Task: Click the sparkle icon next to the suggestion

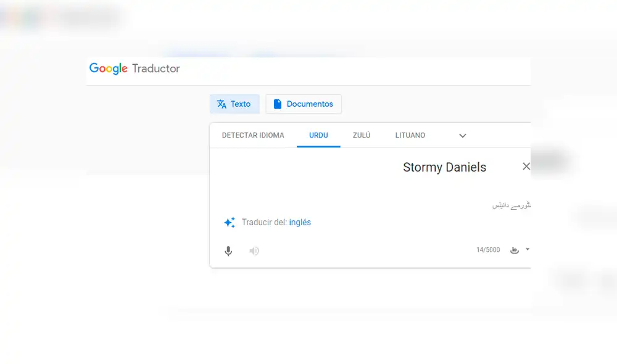Action: pyautogui.click(x=230, y=222)
